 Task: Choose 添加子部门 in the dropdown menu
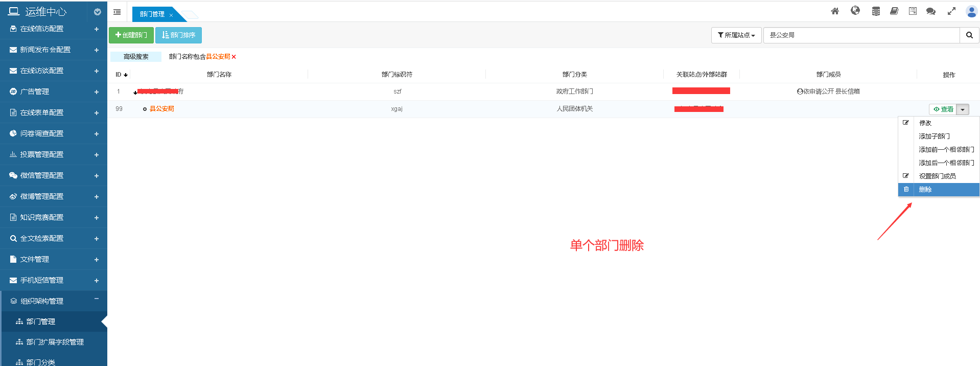tap(934, 136)
